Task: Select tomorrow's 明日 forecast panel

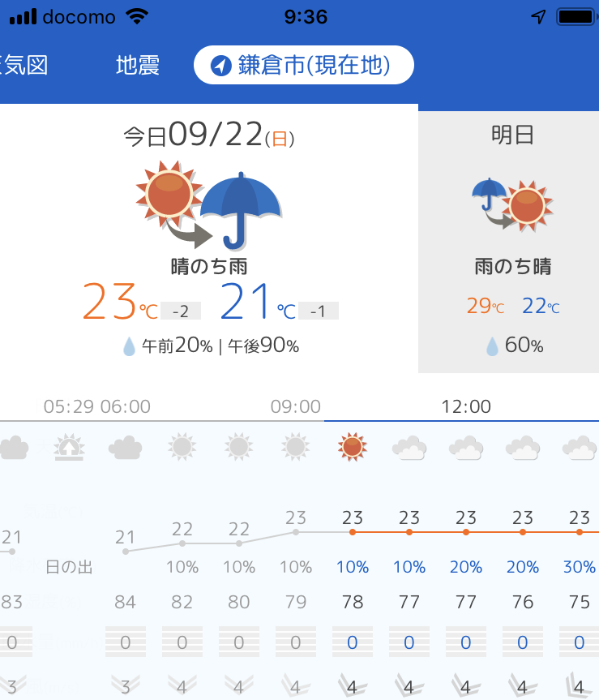Action: (x=508, y=242)
